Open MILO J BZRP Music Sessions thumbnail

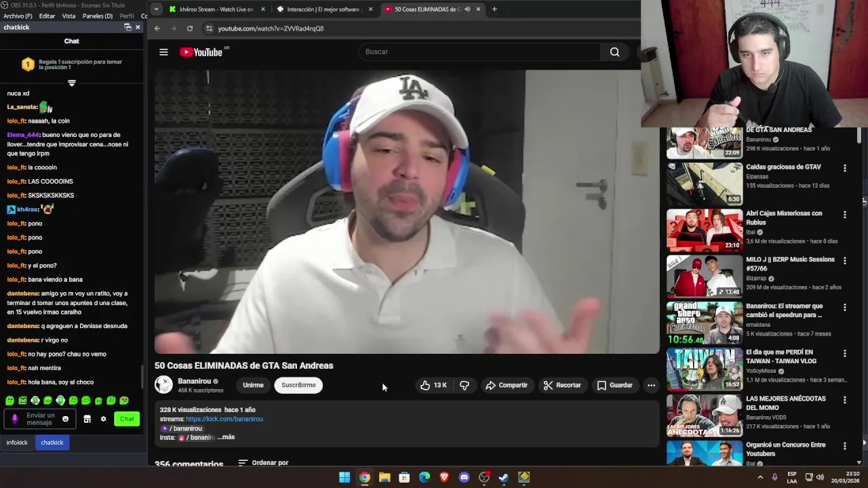(705, 277)
